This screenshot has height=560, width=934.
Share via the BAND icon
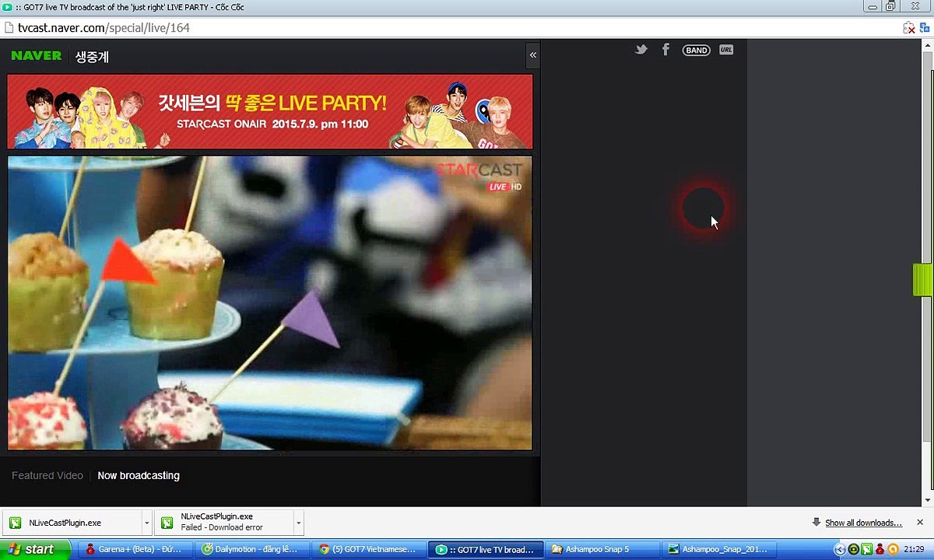click(696, 50)
